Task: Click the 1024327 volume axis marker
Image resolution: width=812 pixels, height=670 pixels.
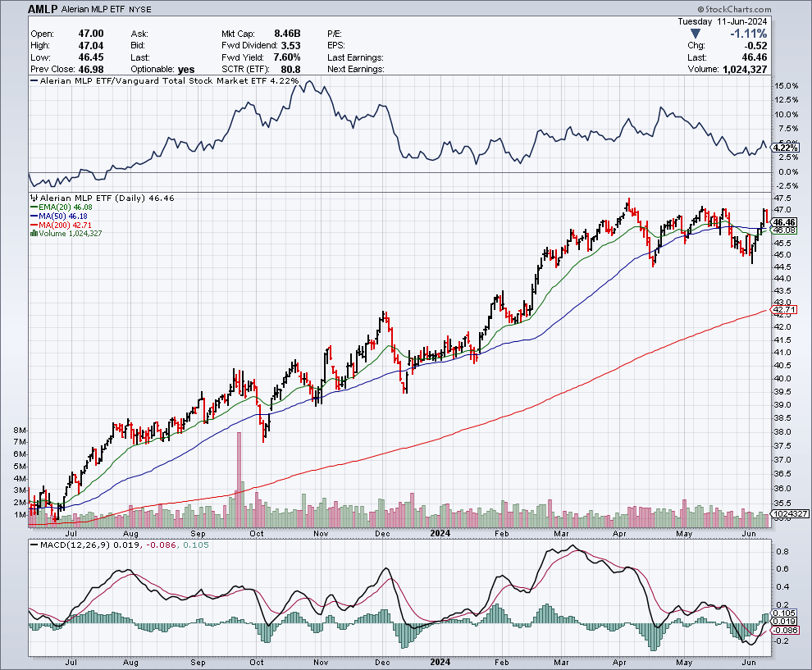Action: tap(790, 513)
